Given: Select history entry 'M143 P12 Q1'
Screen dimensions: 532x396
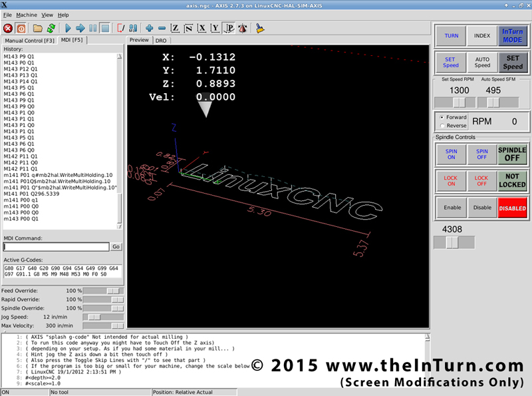Looking at the screenshot, I should (21, 69).
